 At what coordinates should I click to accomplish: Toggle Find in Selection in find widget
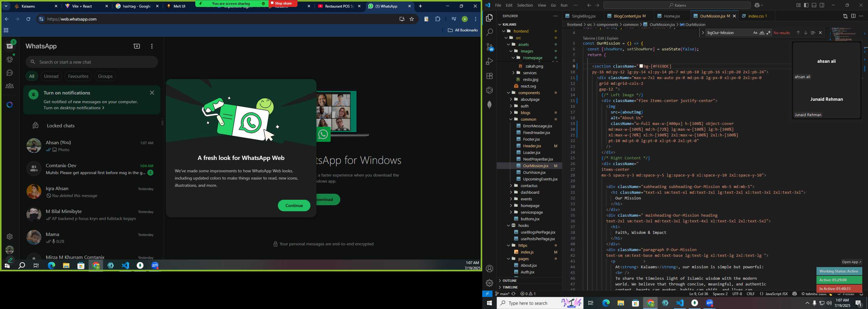813,33
